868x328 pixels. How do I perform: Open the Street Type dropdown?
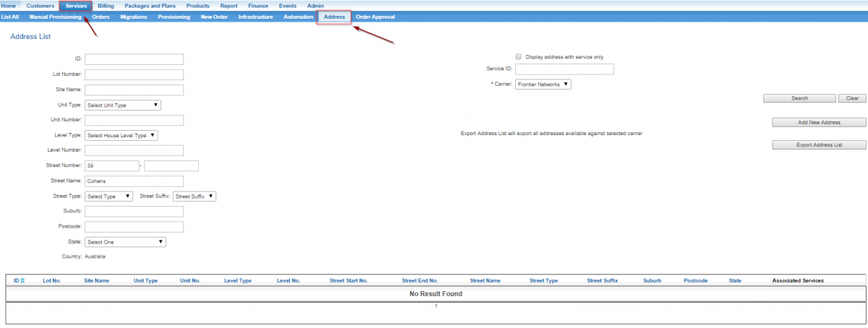[x=109, y=196]
